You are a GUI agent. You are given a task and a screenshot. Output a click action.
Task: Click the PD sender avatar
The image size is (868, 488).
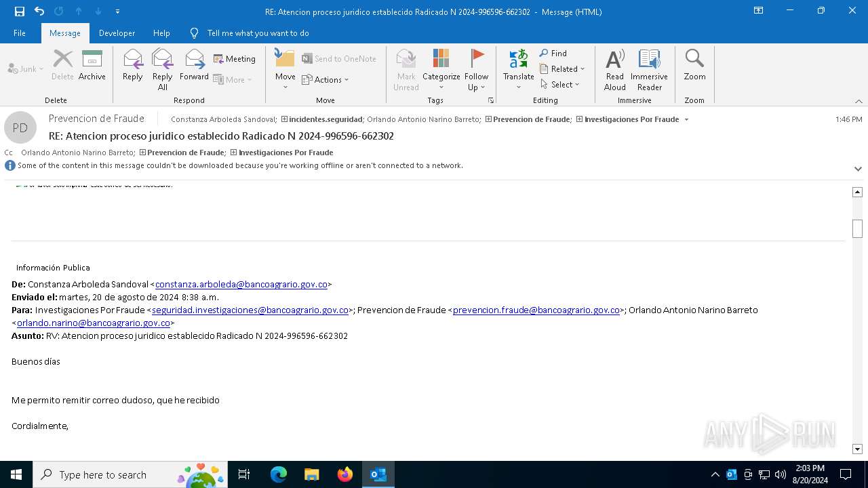(20, 127)
